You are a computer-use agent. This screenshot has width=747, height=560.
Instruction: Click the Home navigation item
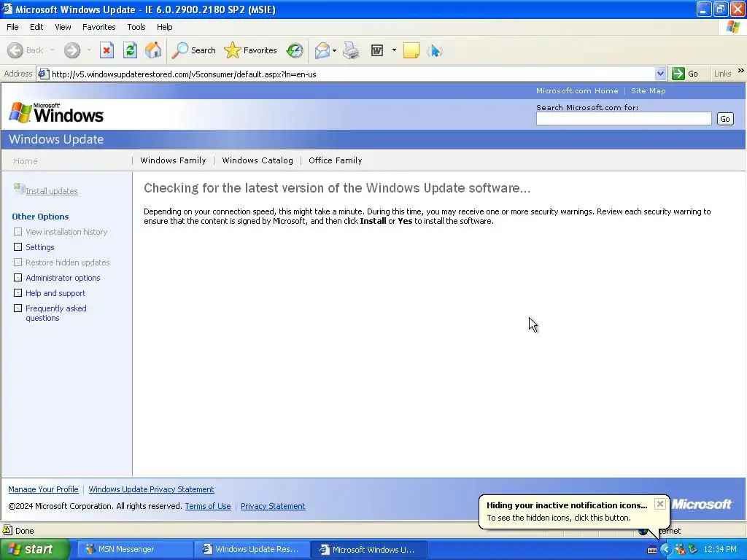(x=26, y=161)
